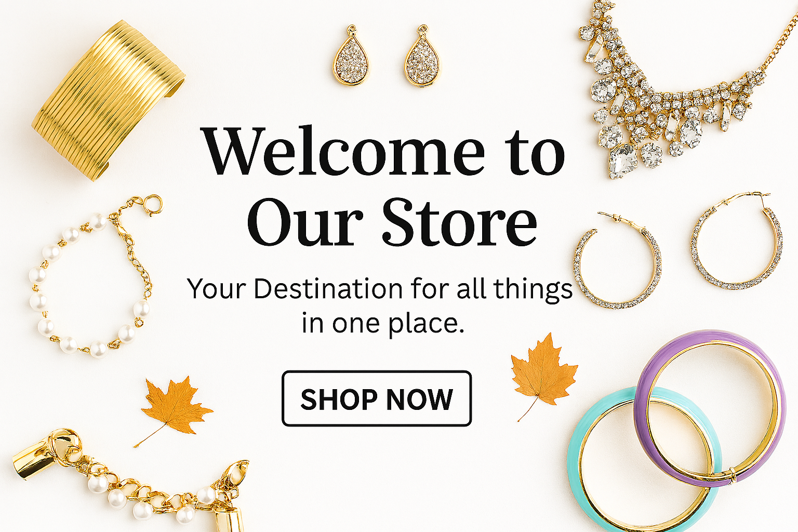Image resolution: width=798 pixels, height=532 pixels.
Task: Click the in one place text line
Action: pos(383,323)
